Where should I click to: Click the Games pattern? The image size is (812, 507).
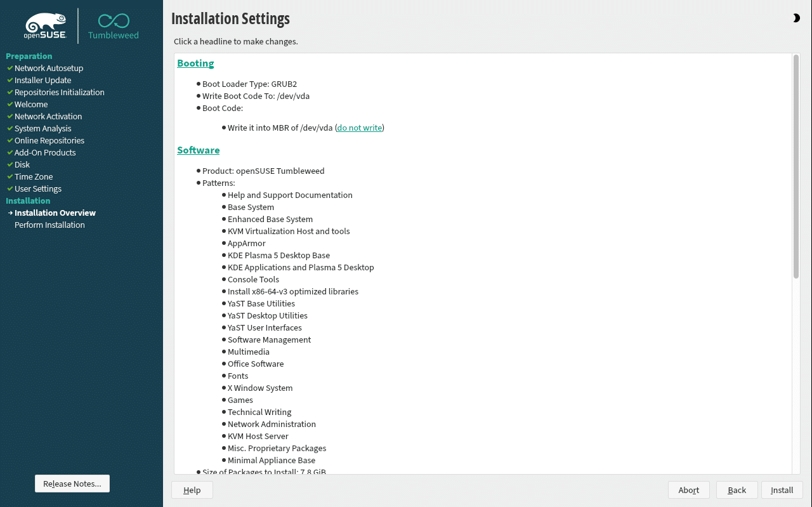(x=240, y=400)
